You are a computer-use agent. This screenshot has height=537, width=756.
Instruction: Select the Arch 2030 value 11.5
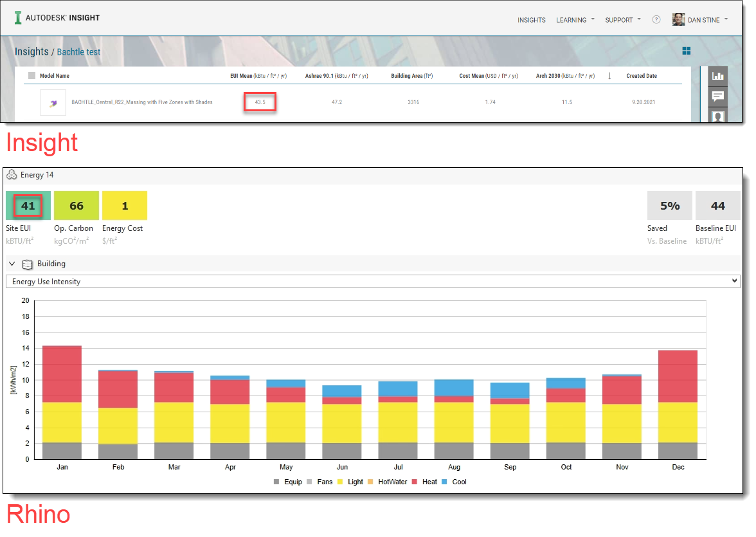point(567,102)
